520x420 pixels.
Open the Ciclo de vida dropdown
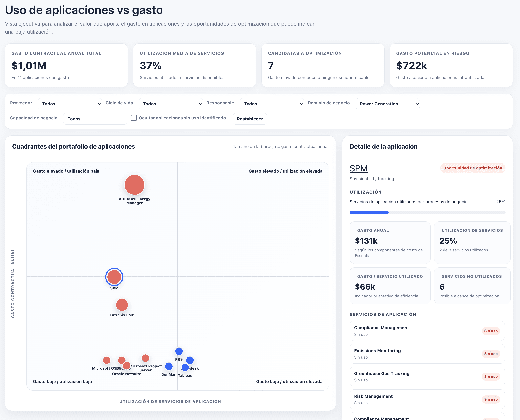pos(171,104)
